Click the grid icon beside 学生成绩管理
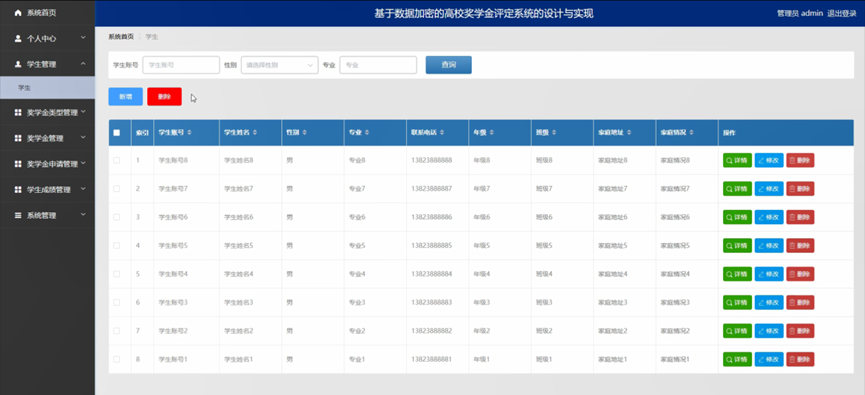The height and width of the screenshot is (395, 865). click(18, 190)
